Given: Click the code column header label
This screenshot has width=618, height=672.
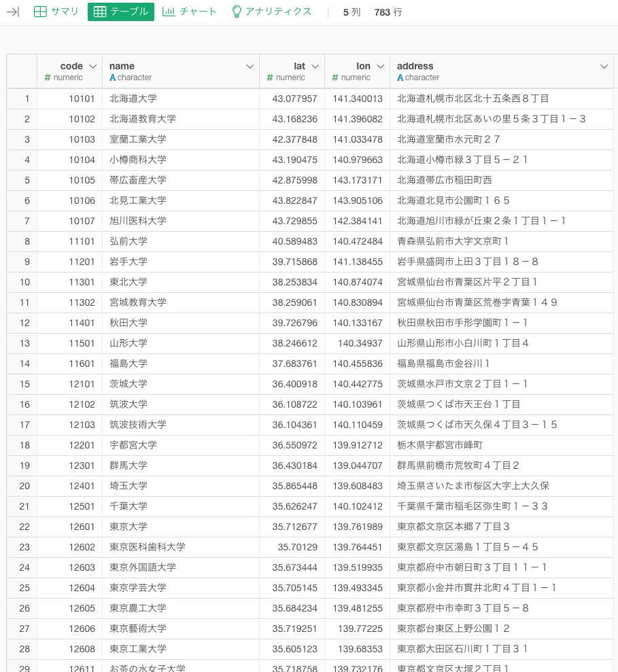Looking at the screenshot, I should click(71, 66).
